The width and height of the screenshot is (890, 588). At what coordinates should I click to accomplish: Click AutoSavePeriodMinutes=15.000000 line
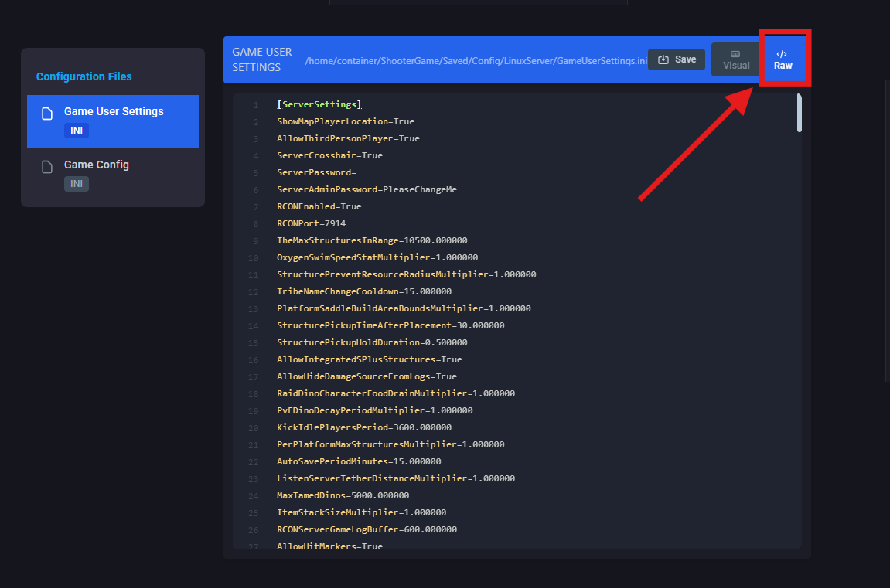[x=359, y=461]
